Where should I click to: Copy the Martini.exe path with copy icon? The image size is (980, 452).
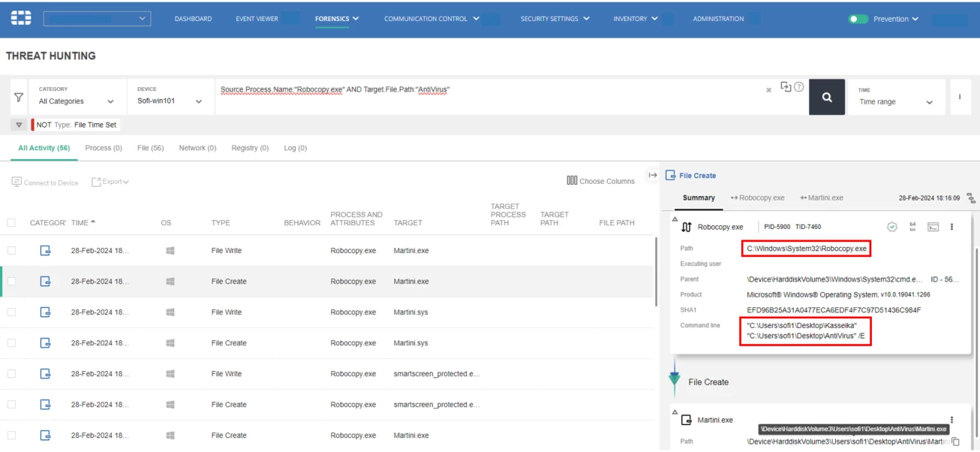955,441
